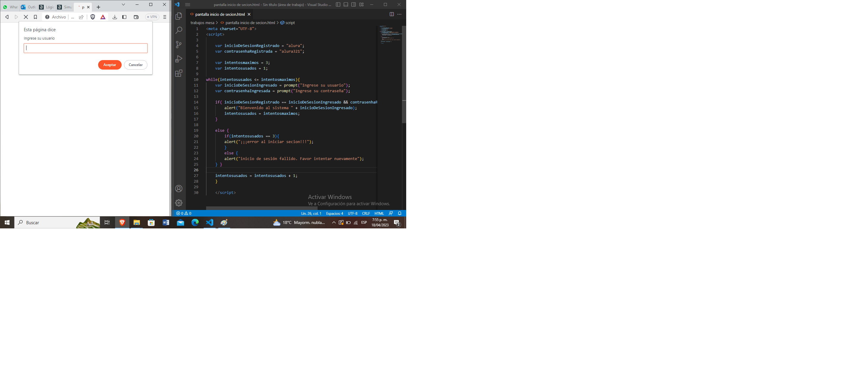Change end of line sequence 'CRLF'
Image resolution: width=868 pixels, height=389 pixels.
(366, 213)
